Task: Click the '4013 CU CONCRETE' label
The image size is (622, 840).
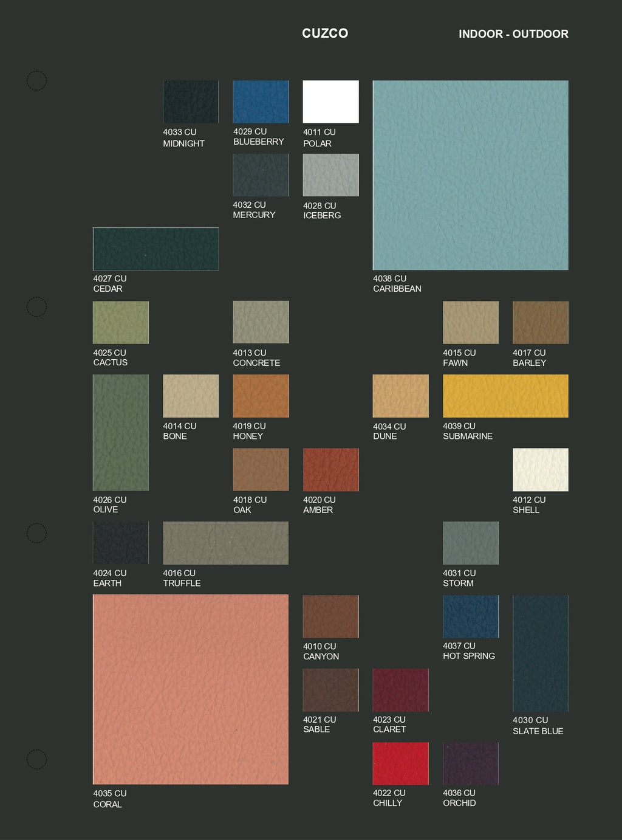Action: (x=256, y=357)
